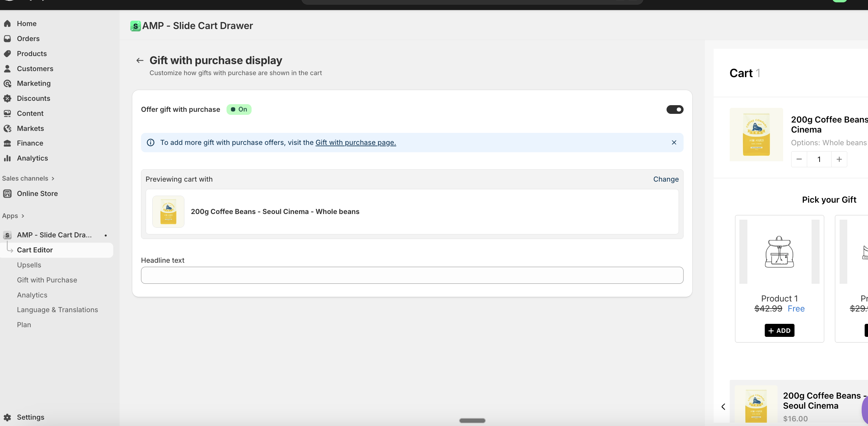Viewport: 868px width, 426px height.
Task: Open Settings gear icon
Action: pyautogui.click(x=7, y=417)
